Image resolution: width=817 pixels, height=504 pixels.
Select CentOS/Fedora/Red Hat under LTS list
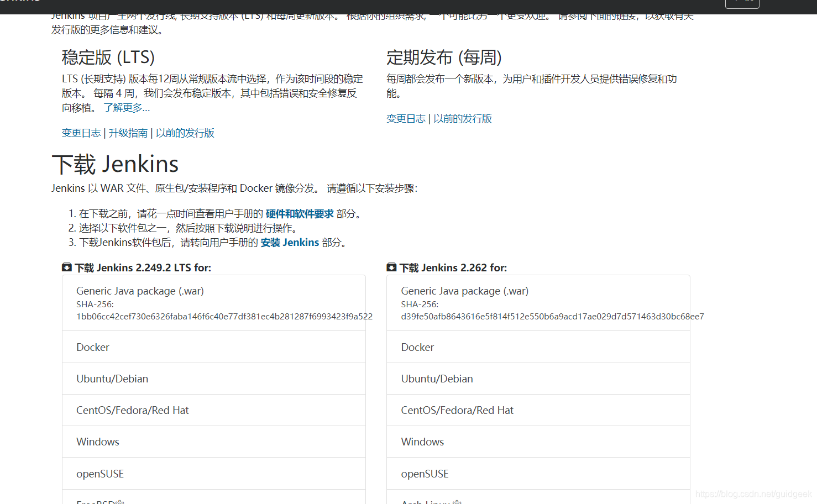click(x=214, y=410)
